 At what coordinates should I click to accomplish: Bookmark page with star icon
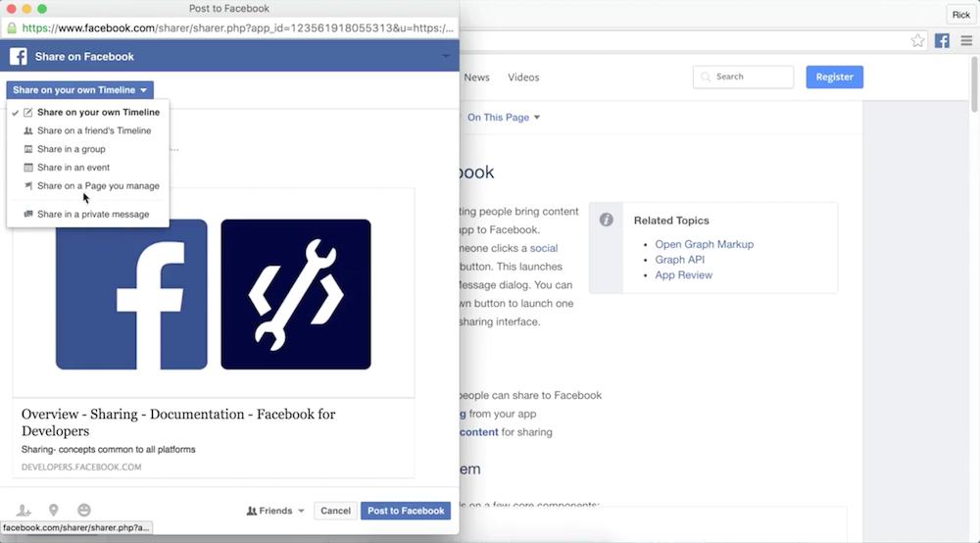pos(917,41)
